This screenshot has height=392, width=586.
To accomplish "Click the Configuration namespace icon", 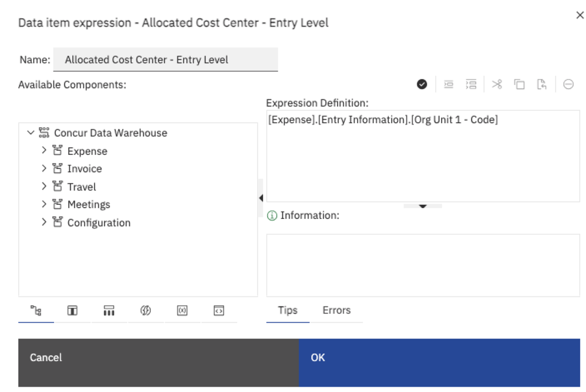I will 57,222.
